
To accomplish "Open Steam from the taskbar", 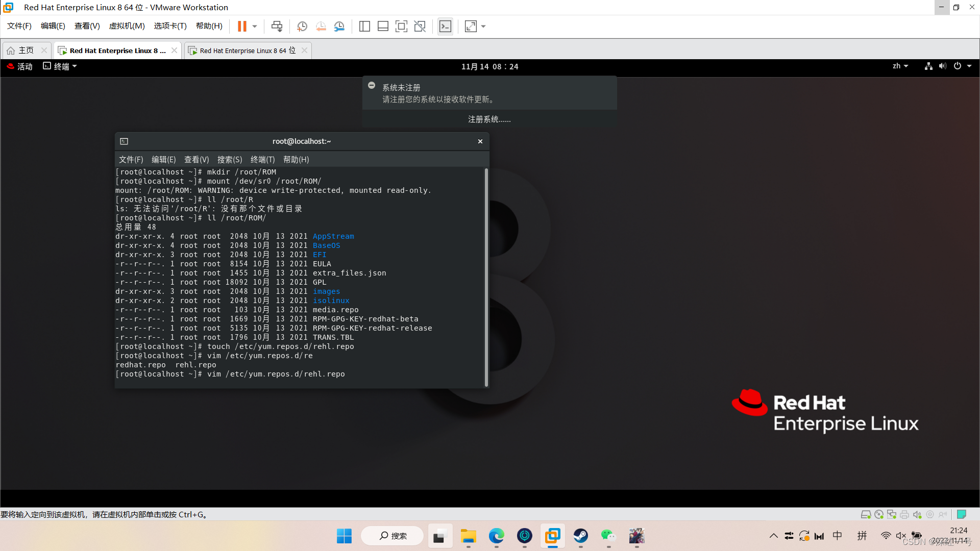I will click(580, 536).
